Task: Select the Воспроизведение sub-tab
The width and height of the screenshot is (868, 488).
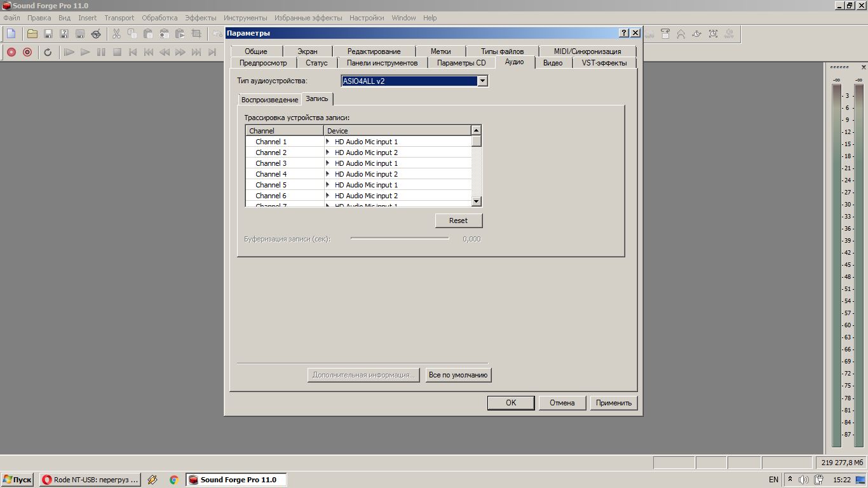Action: click(x=269, y=100)
